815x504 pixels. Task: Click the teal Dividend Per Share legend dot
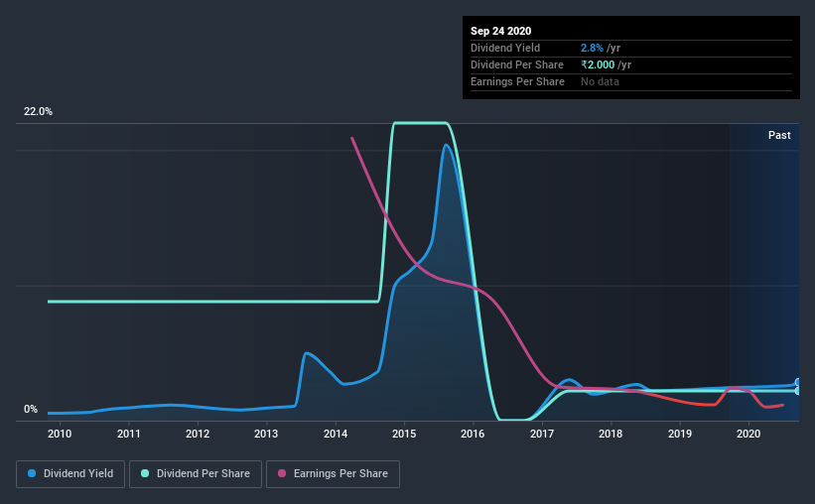(145, 473)
